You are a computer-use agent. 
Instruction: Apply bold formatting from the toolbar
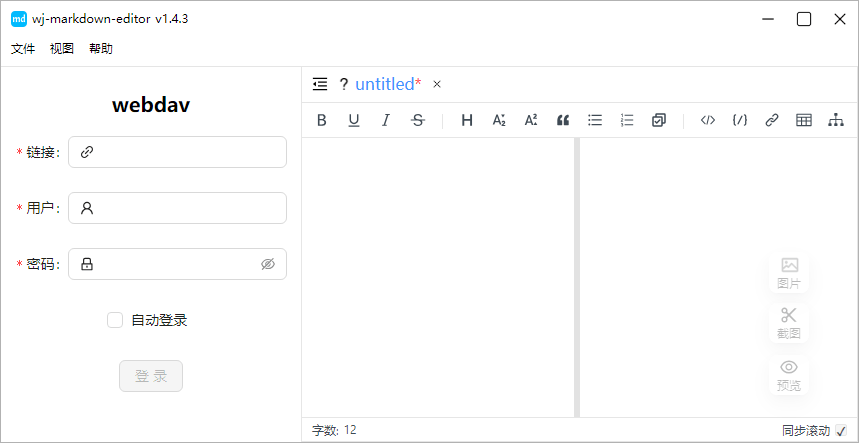point(322,120)
